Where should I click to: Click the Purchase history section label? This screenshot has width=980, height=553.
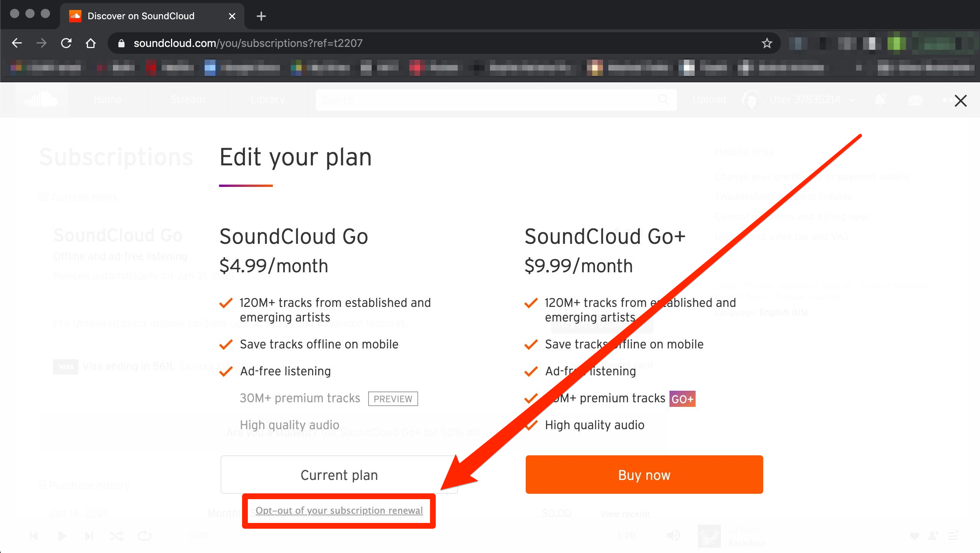[84, 485]
